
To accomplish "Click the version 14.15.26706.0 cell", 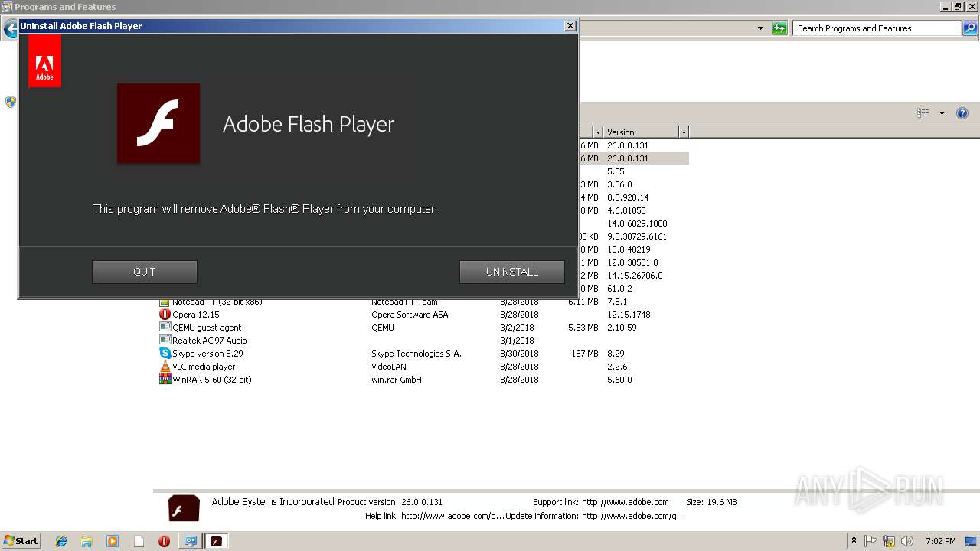I will [635, 275].
